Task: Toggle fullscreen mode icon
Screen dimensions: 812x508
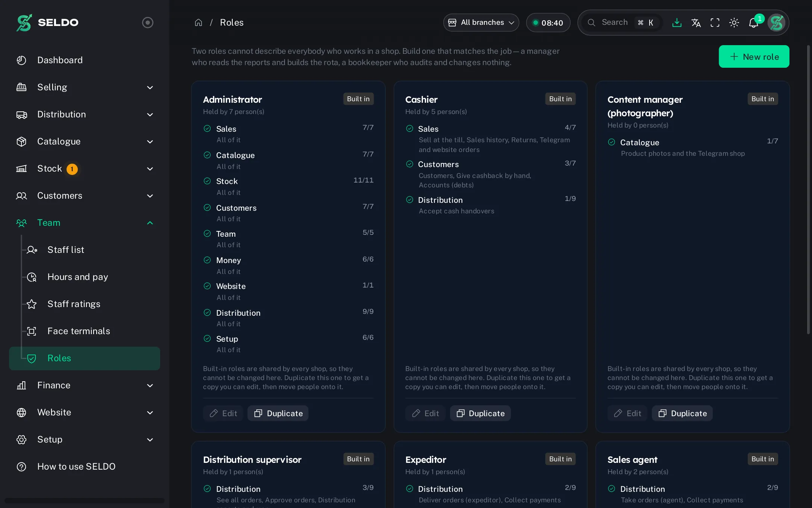Action: point(715,23)
